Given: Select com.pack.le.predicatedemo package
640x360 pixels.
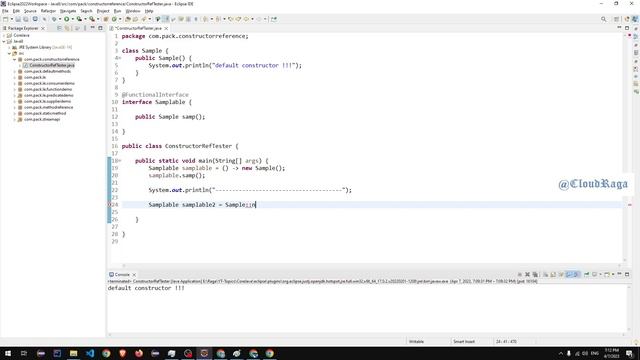Looking at the screenshot, I should click(49, 95).
